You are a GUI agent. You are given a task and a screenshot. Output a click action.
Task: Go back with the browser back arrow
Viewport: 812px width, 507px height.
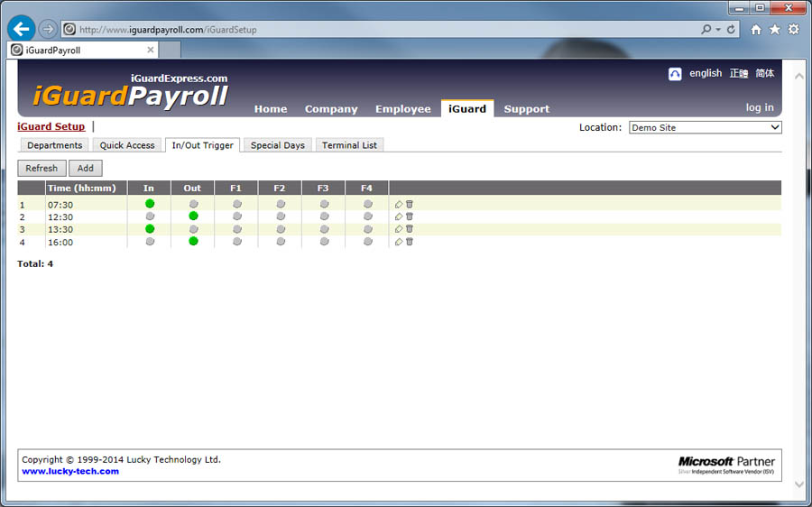coord(22,29)
